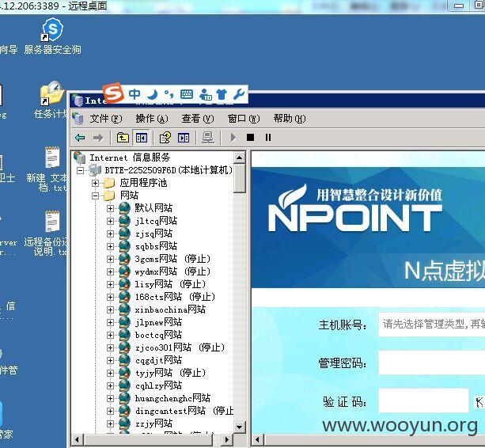
Task: Select wydmx网站 (停止) in tree
Action: (x=172, y=271)
